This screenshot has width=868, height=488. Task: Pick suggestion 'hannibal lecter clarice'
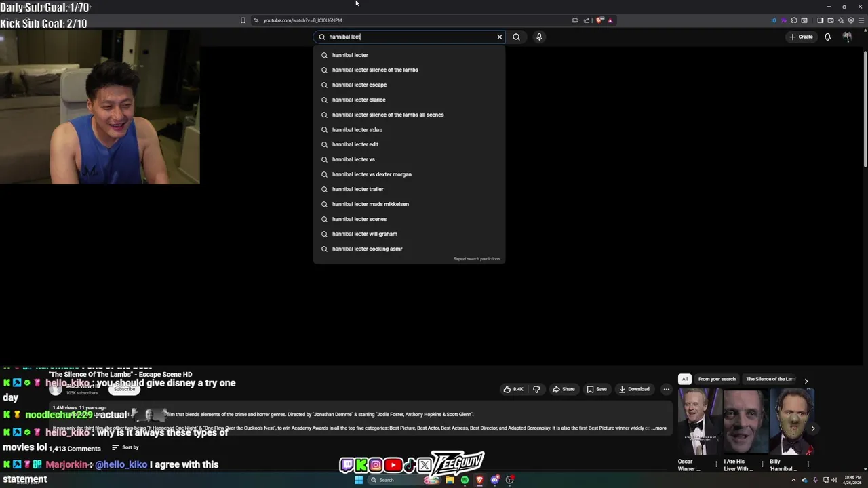(409, 100)
